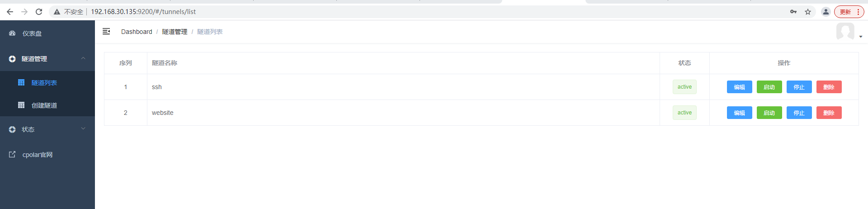Screen dimensions: 868x209
Task: Click the browser address bar URL
Action: pyautogui.click(x=143, y=12)
